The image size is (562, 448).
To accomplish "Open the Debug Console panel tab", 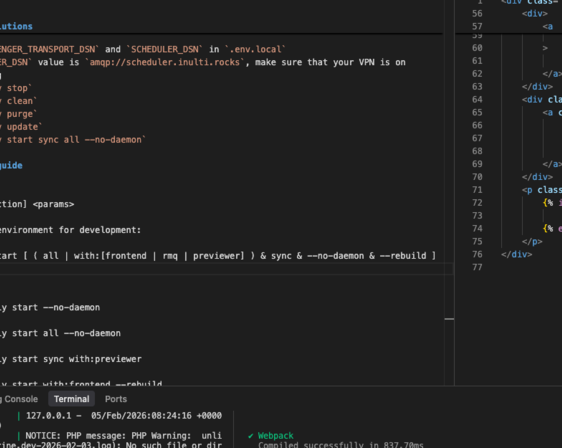I will click(x=19, y=399).
